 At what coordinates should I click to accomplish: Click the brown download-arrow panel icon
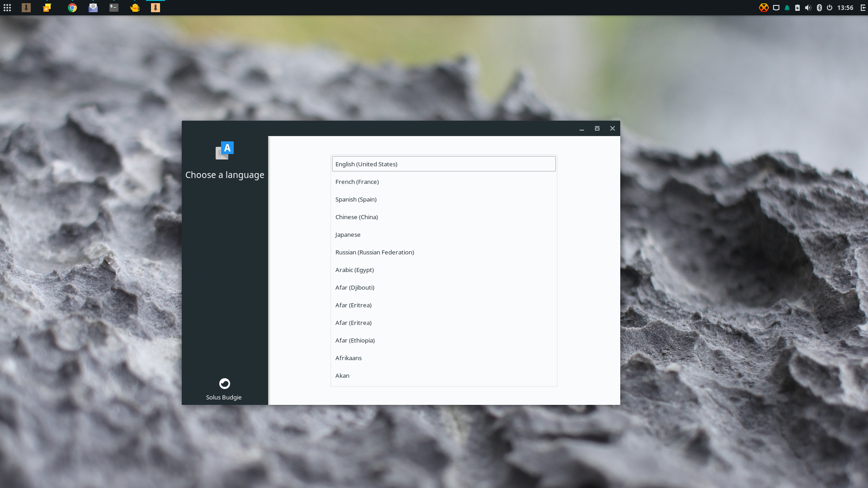pos(26,8)
